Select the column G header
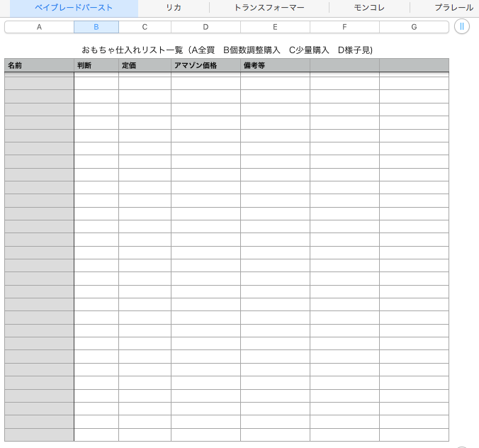479x448 pixels. (414, 27)
